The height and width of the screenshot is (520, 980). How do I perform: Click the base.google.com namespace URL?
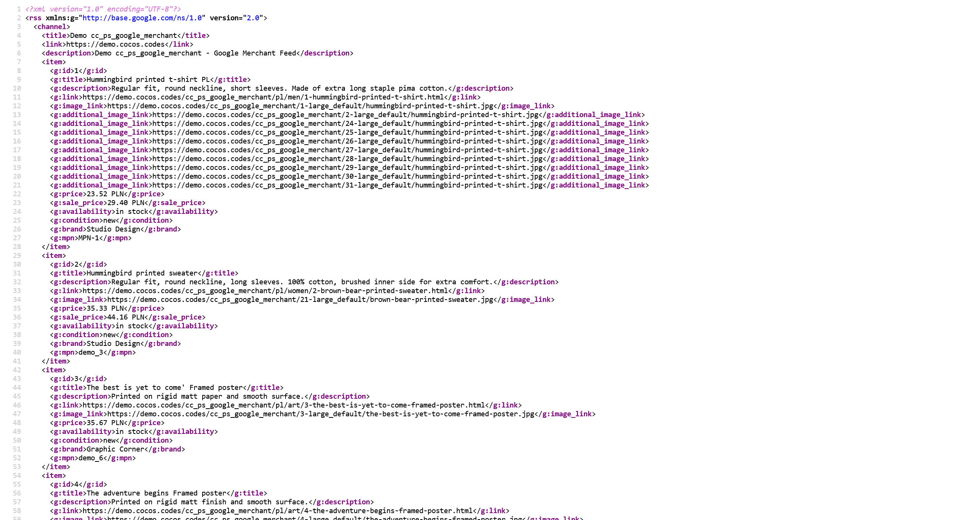pyautogui.click(x=142, y=18)
